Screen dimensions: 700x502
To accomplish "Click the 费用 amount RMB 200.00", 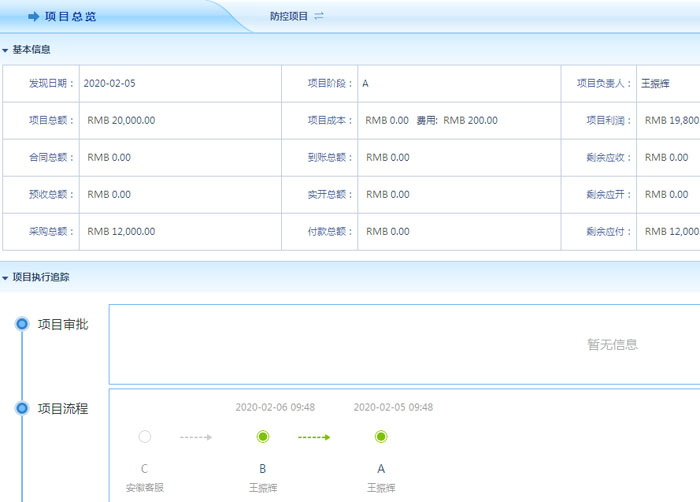I will pos(470,121).
